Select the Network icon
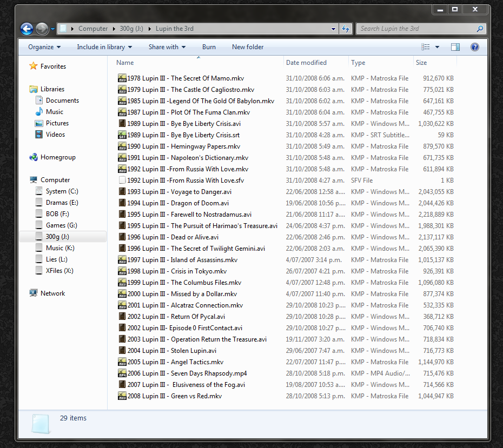 (34, 293)
